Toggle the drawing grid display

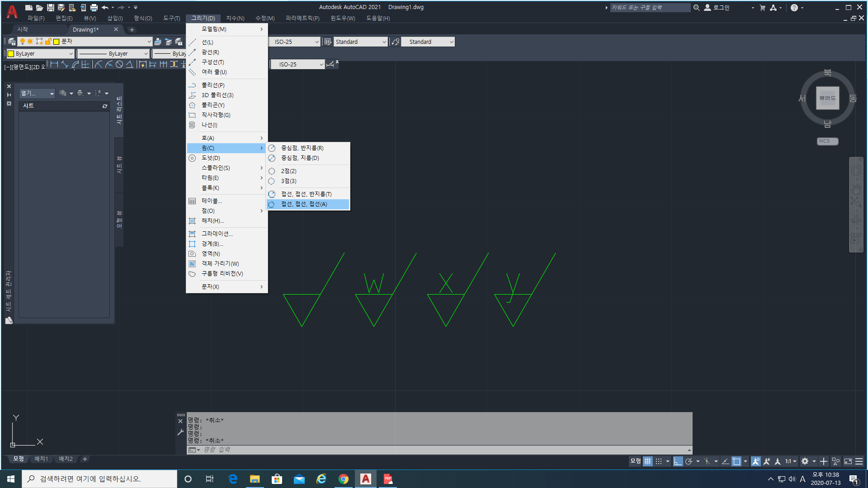coord(648,461)
